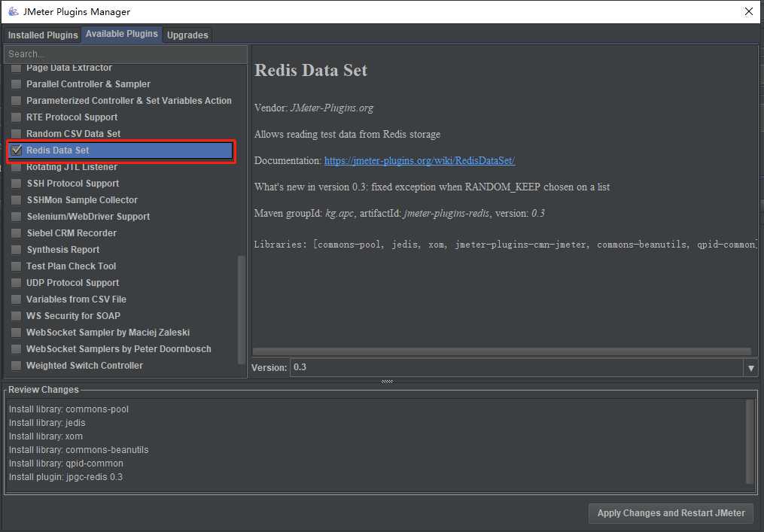Image resolution: width=764 pixels, height=532 pixels.
Task: Select the Selenium/WebDriver Support name
Action: pyautogui.click(x=88, y=217)
